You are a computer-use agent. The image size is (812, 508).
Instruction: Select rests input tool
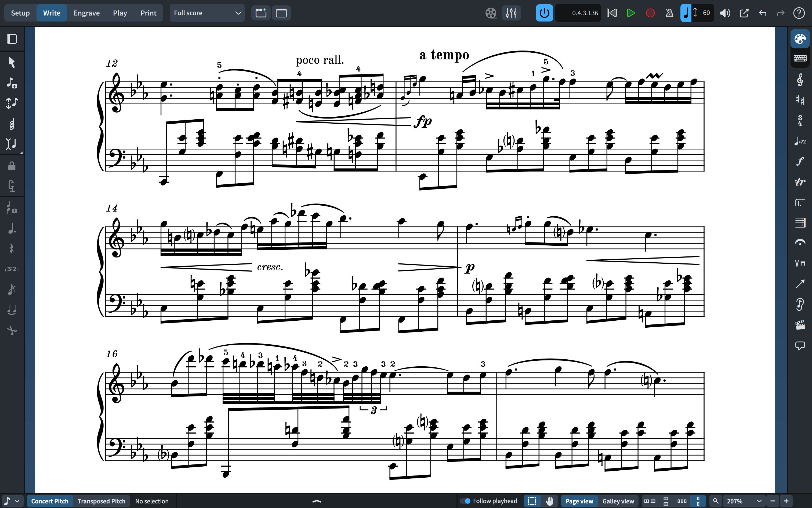point(12,249)
